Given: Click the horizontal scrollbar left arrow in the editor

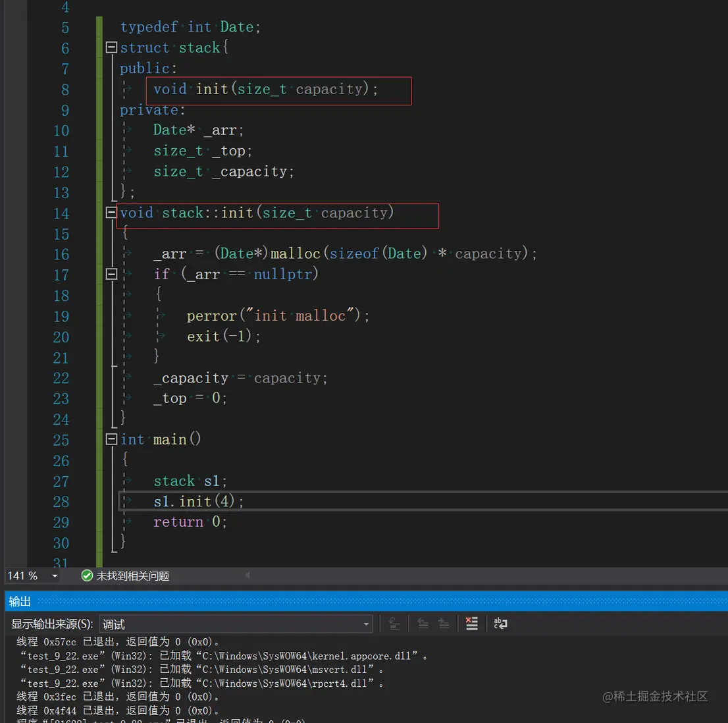Looking at the screenshot, I should click(x=247, y=576).
